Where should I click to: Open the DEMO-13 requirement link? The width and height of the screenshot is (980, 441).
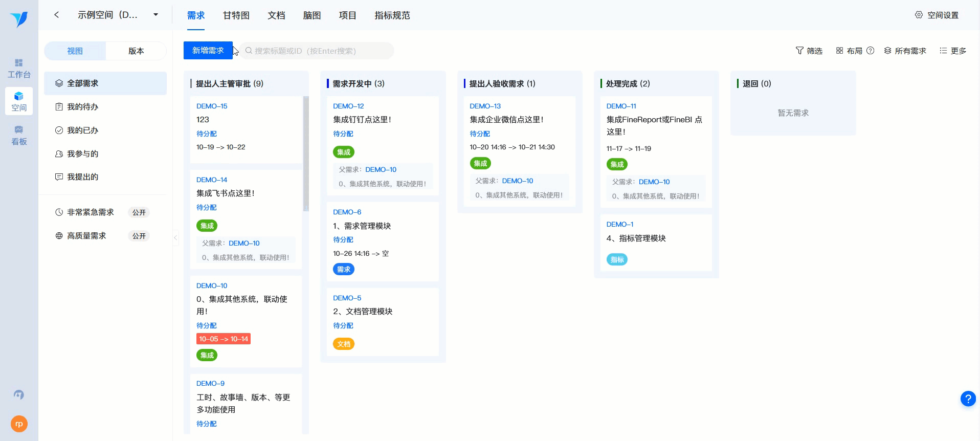point(485,106)
